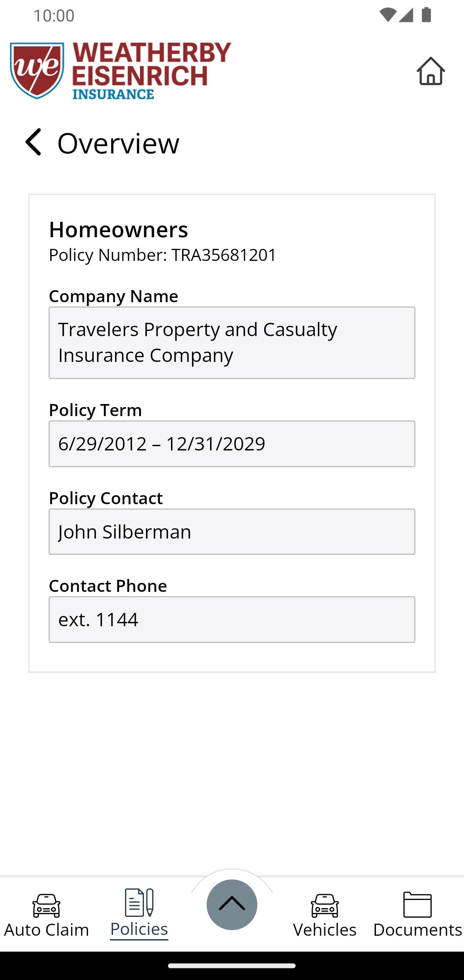Tap the Contact Phone ext. 1144 field
The image size is (464, 980).
click(232, 619)
